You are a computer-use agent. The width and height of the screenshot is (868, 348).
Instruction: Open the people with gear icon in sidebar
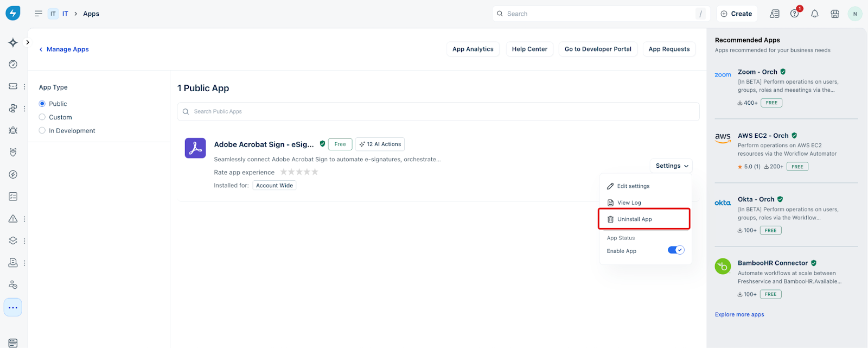(13, 285)
